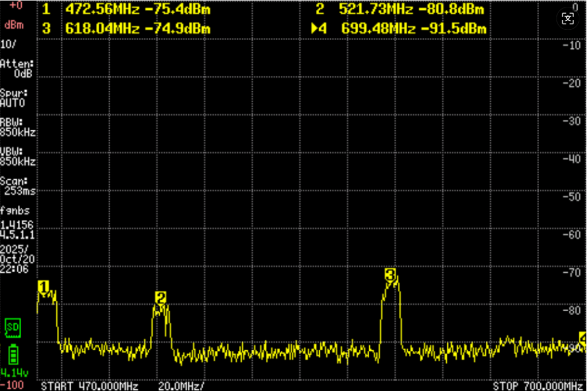Open the 10/ scale division setting

pos(9,44)
